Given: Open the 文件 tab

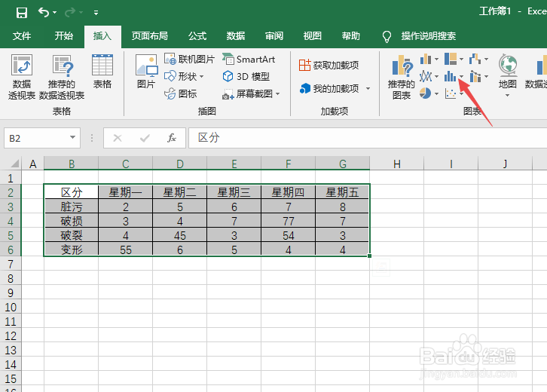Looking at the screenshot, I should (22, 36).
